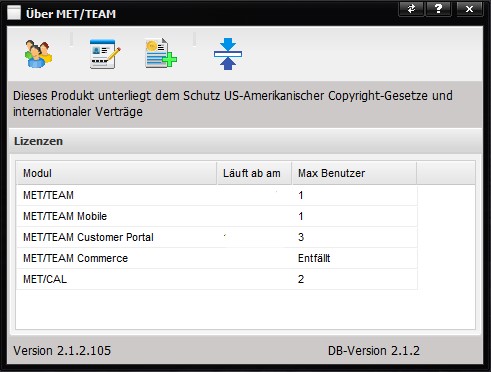Close the Über MET/TEAM dialog
The width and height of the screenshot is (491, 372).
click(x=469, y=9)
